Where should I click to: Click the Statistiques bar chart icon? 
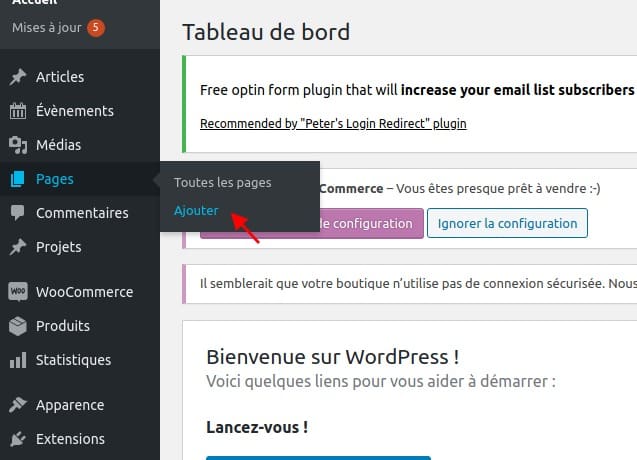pos(18,360)
